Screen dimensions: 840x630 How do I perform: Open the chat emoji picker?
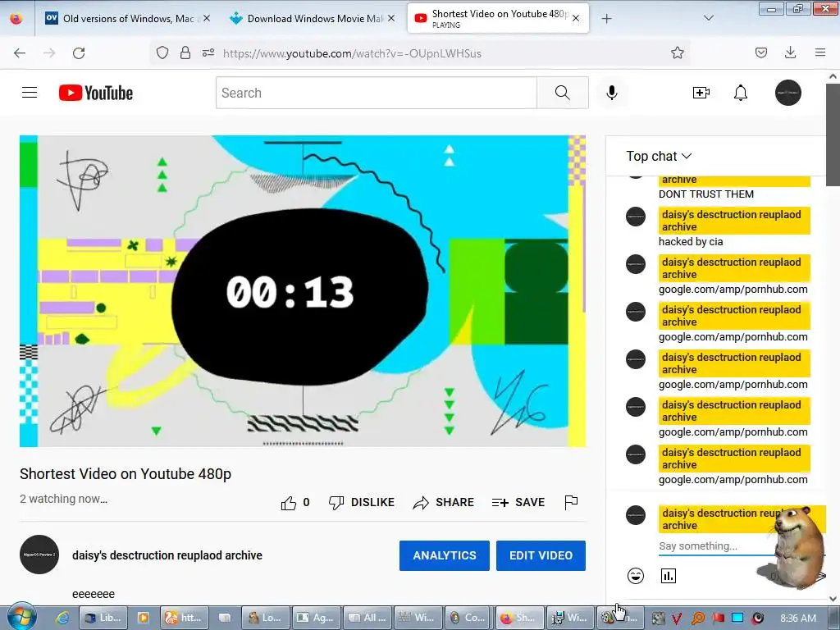(x=636, y=576)
